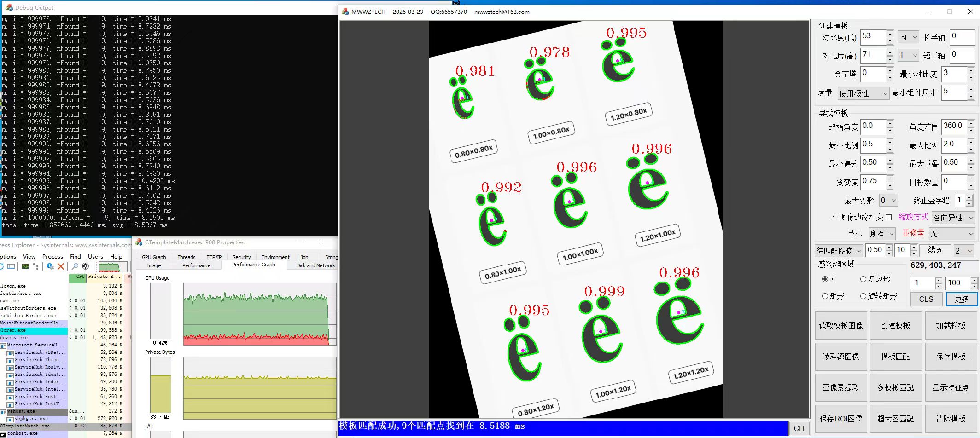Click icon beside ServiceHub.VSDet... process
Image resolution: width=980 pixels, height=438 pixels.
point(10,352)
